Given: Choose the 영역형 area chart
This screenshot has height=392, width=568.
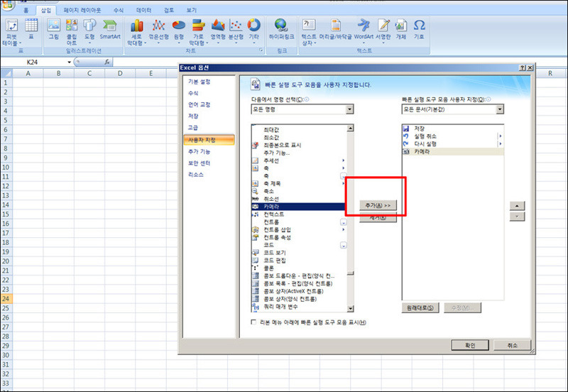Looking at the screenshot, I should click(218, 31).
